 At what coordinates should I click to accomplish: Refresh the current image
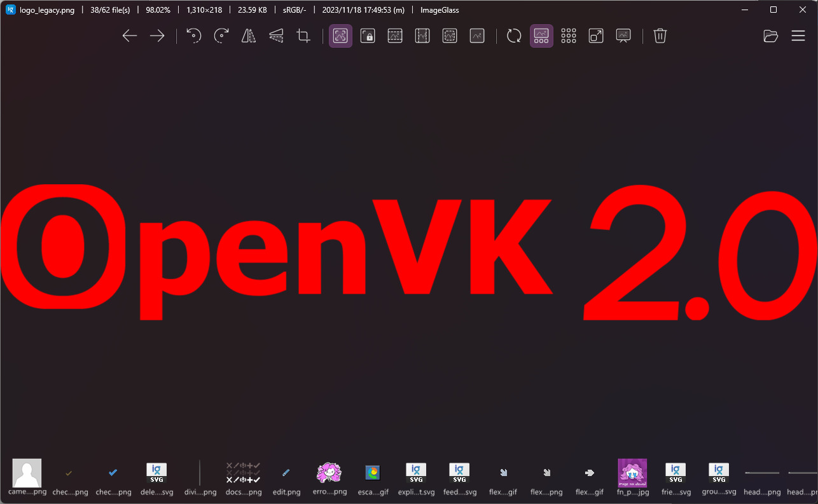pos(514,36)
